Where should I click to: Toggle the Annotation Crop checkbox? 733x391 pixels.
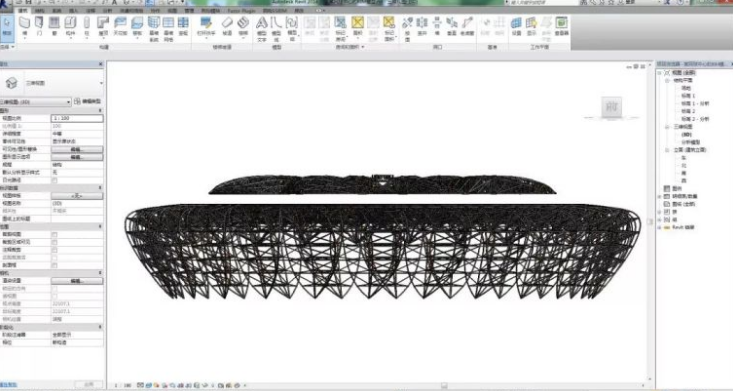(x=55, y=250)
